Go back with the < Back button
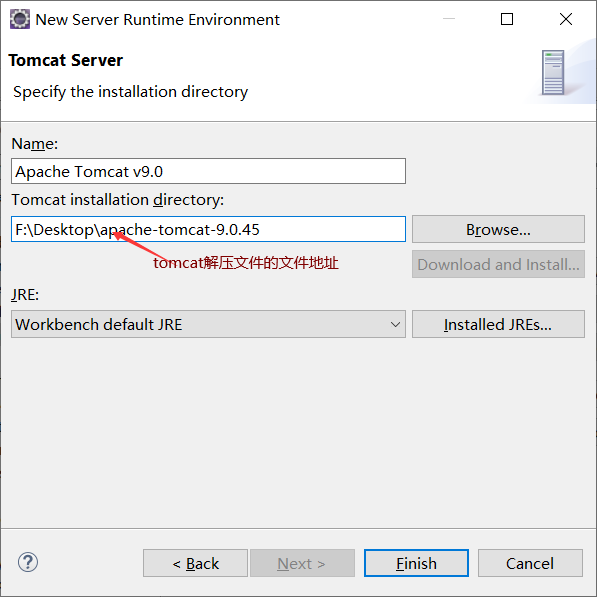Screen dimensions: 597x597 pos(195,563)
